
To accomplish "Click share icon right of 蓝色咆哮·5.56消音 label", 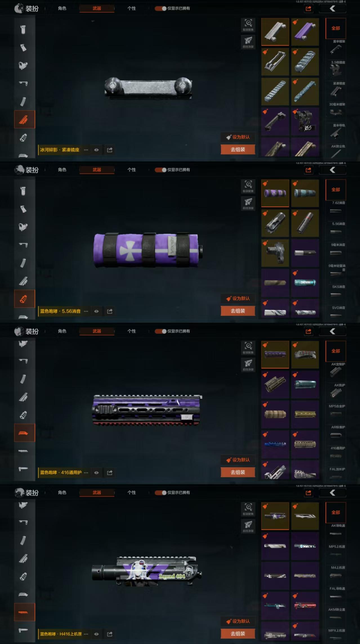I will 110,311.
